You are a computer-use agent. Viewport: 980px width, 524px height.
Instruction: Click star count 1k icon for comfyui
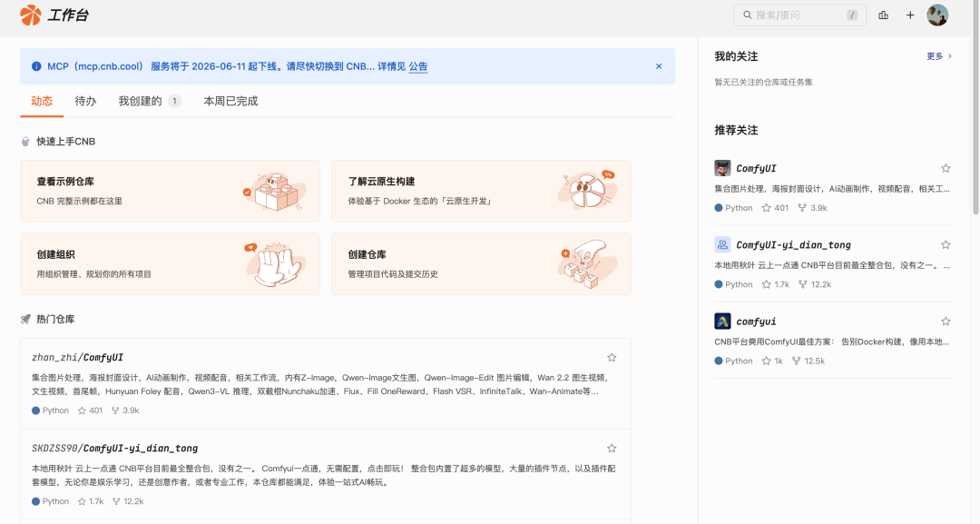(766, 361)
